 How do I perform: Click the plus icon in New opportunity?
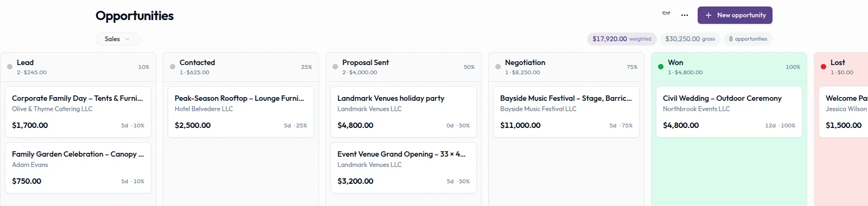(708, 15)
